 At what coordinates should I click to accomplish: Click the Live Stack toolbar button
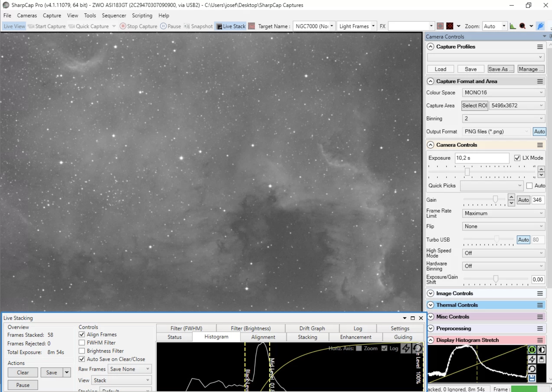click(231, 26)
